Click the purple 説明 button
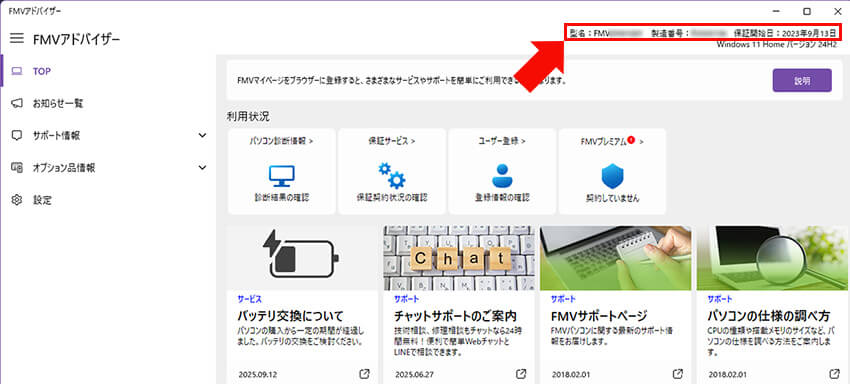This screenshot has width=850, height=384. (x=802, y=80)
